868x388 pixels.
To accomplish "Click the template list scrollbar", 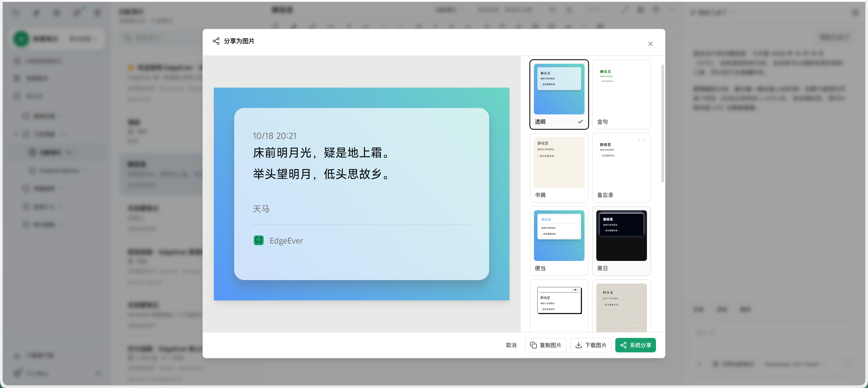I will (663, 123).
